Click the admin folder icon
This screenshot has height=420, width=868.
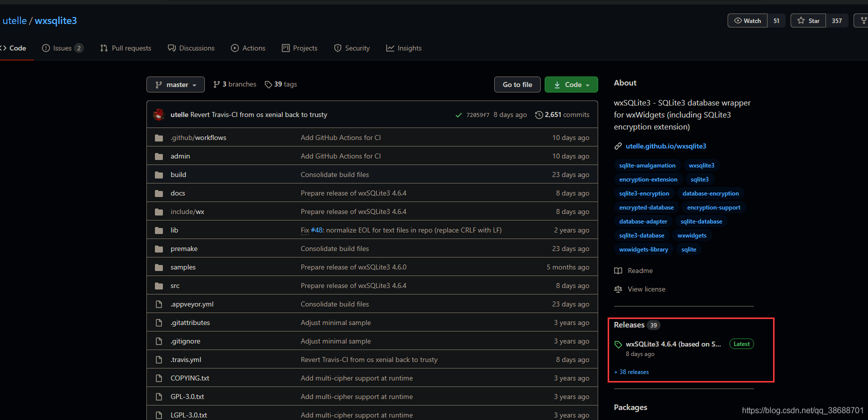(x=159, y=156)
